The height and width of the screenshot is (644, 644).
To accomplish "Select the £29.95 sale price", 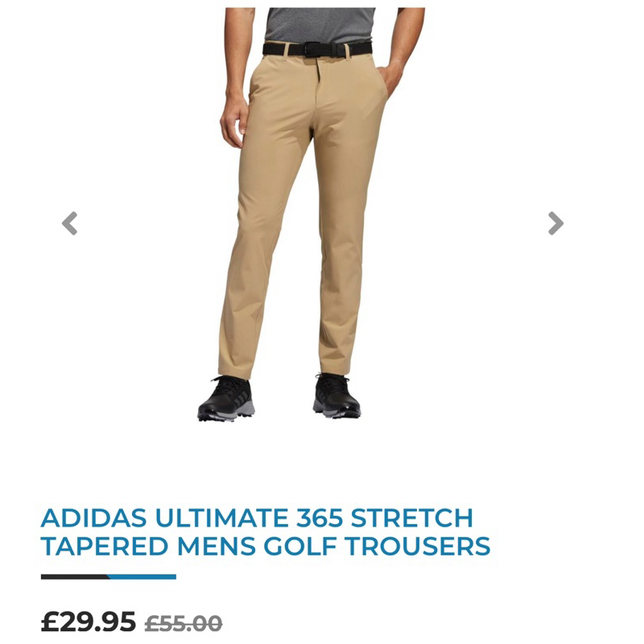I will [89, 621].
